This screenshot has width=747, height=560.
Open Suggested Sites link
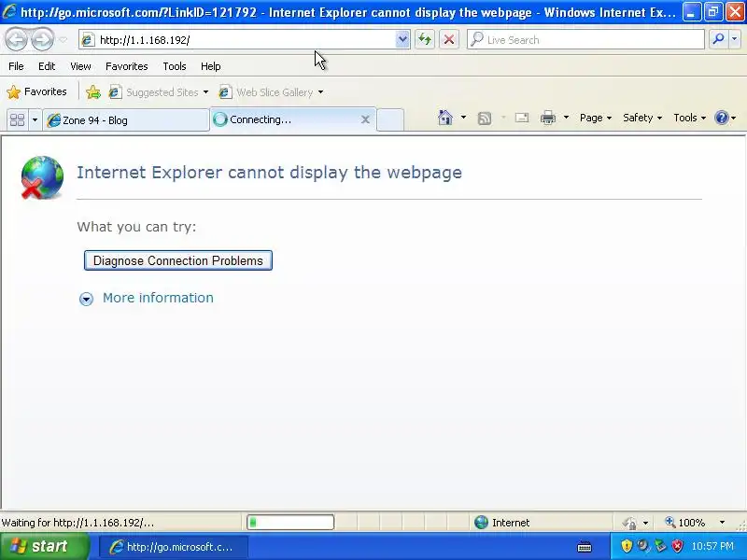159,91
